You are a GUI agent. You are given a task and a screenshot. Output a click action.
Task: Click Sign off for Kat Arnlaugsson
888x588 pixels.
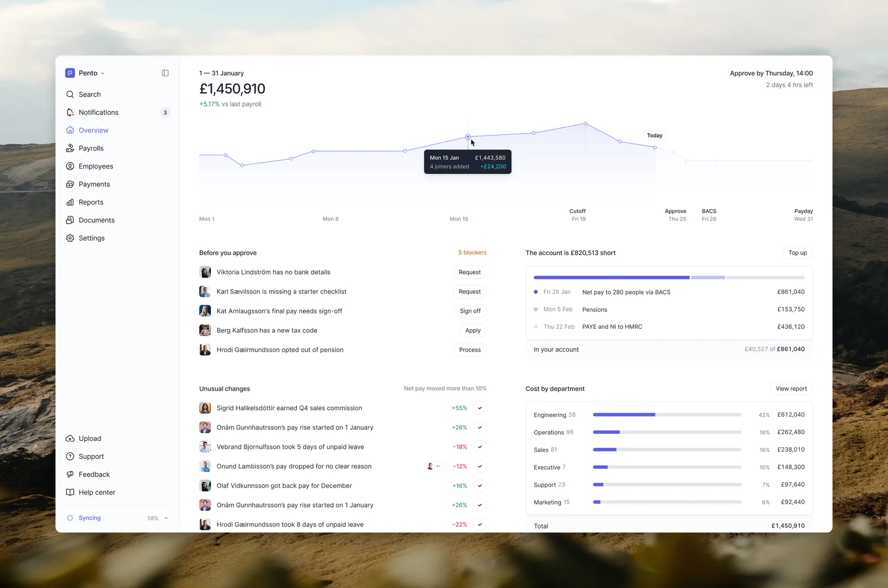(470, 311)
